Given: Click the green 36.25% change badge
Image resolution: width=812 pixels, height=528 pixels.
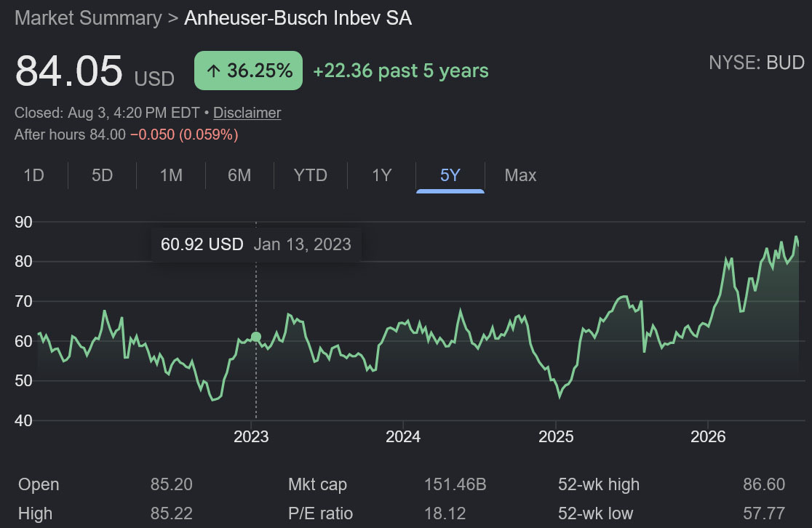Looking at the screenshot, I should (248, 71).
